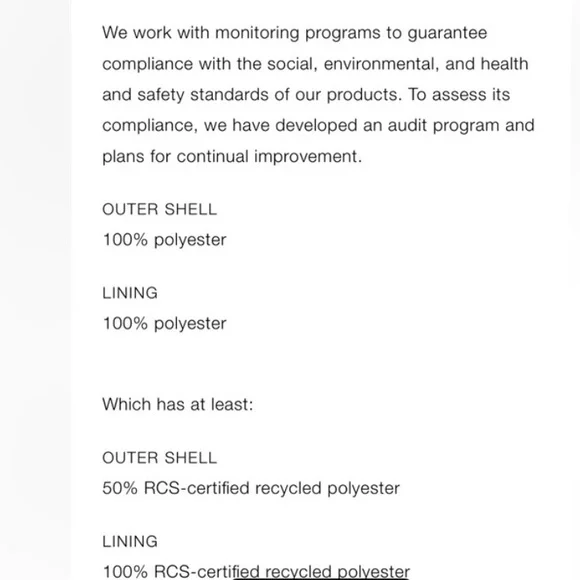The image size is (580, 580).
Task: Click the gray margin left of the content
Action: click(35, 290)
